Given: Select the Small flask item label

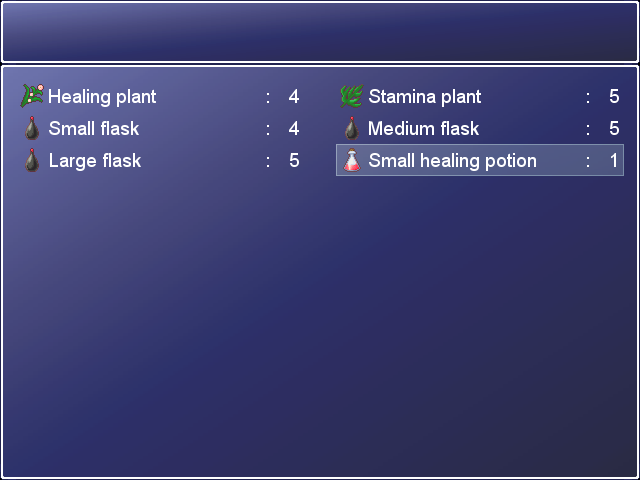Looking at the screenshot, I should tap(94, 129).
